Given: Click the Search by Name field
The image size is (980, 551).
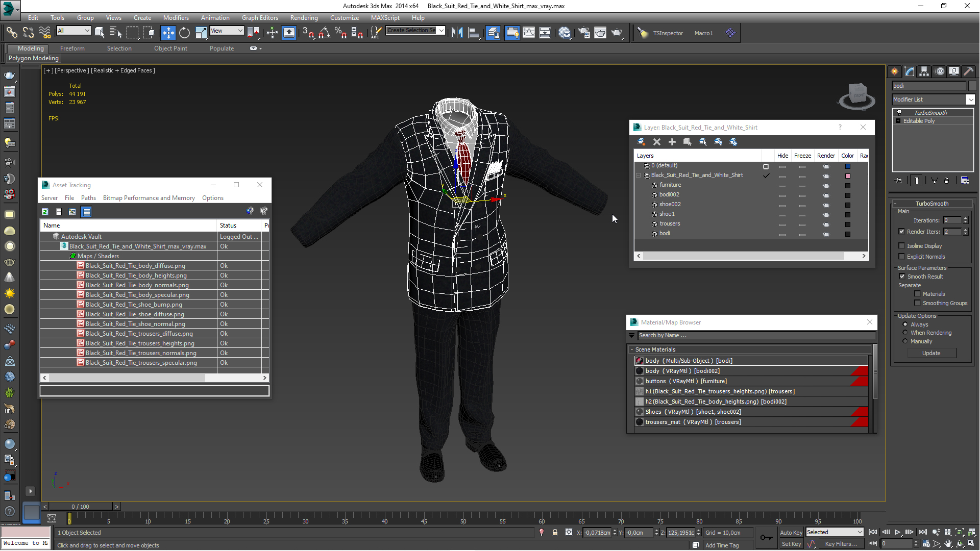Looking at the screenshot, I should (x=755, y=336).
